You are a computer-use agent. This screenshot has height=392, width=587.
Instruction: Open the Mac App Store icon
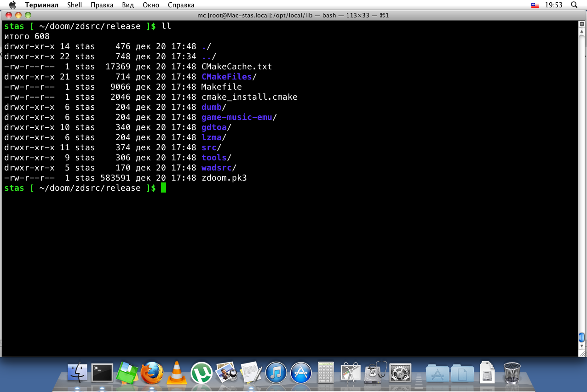pos(301,372)
